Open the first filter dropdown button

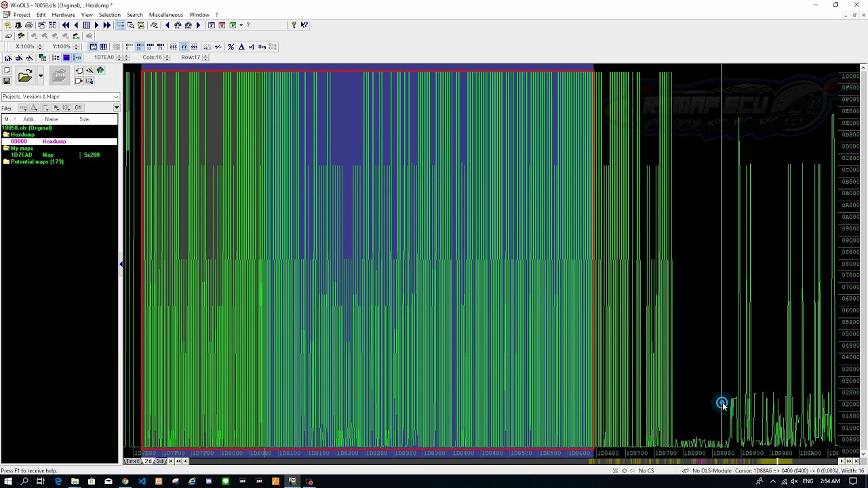click(23, 108)
